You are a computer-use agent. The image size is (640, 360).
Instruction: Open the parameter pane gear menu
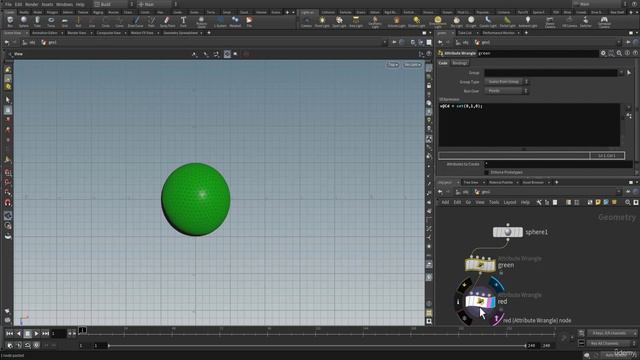pos(603,53)
